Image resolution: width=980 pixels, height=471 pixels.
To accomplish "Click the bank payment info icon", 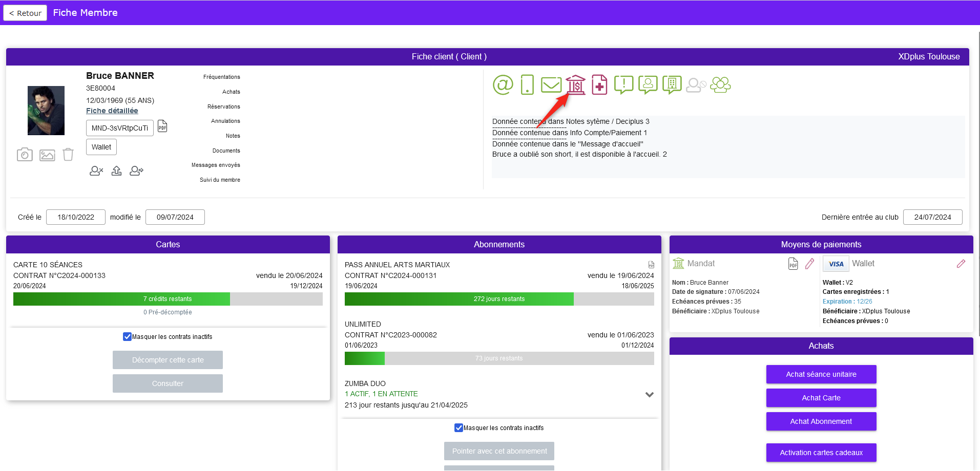I will (x=576, y=84).
